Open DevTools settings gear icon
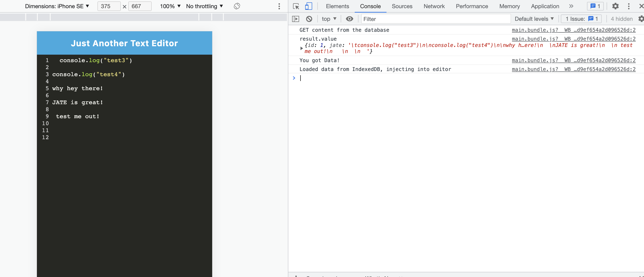 coord(615,6)
